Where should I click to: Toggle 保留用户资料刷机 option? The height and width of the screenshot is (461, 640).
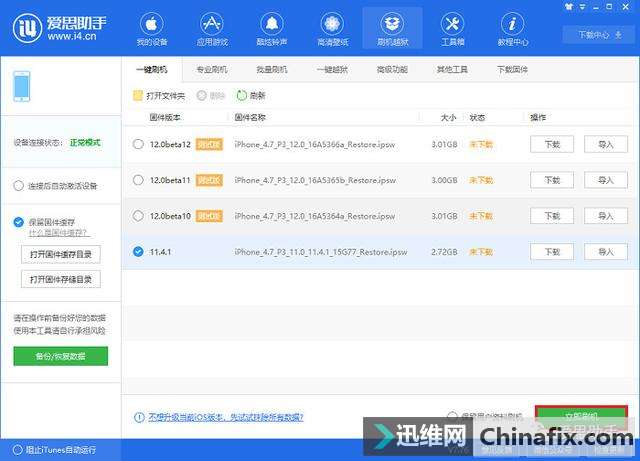[x=451, y=416]
